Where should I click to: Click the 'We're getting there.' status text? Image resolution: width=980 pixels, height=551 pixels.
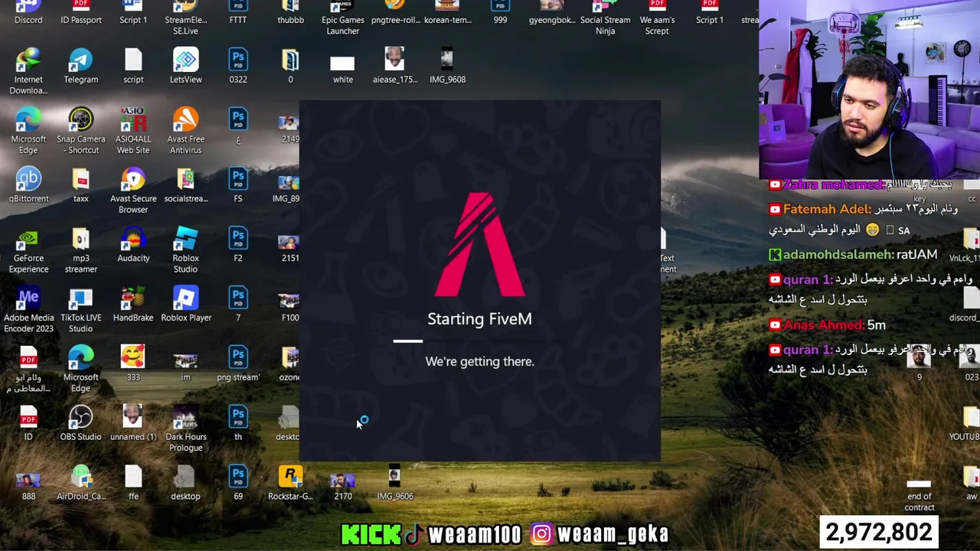pyautogui.click(x=479, y=361)
